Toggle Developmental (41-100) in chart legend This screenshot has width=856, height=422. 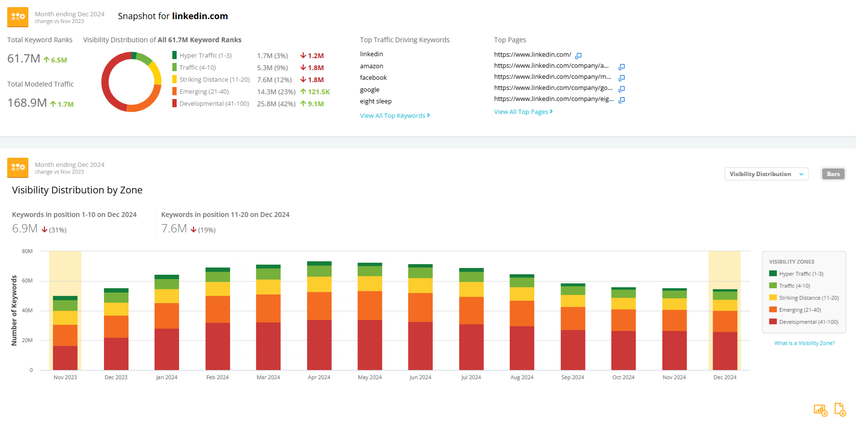point(804,323)
